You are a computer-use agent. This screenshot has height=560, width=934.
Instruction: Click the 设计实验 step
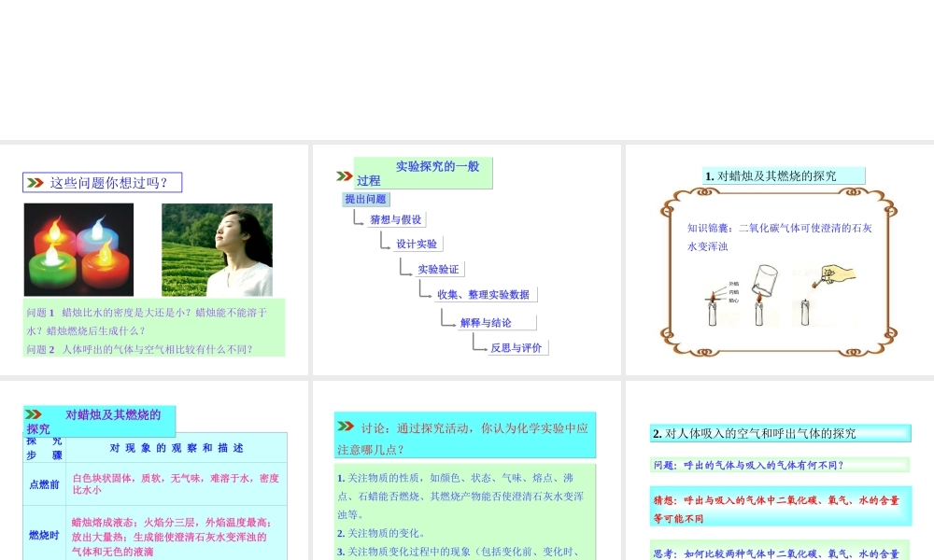[x=417, y=244]
